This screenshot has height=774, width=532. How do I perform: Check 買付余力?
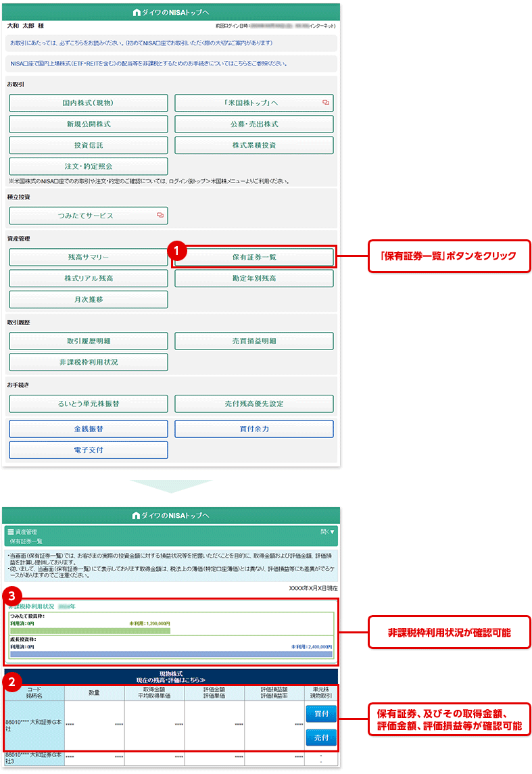point(253,429)
